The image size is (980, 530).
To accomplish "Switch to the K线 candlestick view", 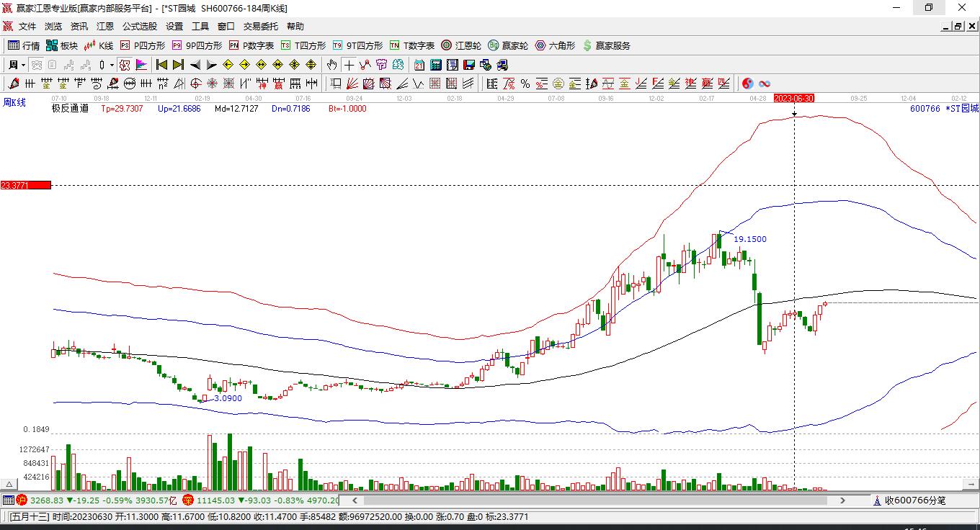I will tap(99, 45).
